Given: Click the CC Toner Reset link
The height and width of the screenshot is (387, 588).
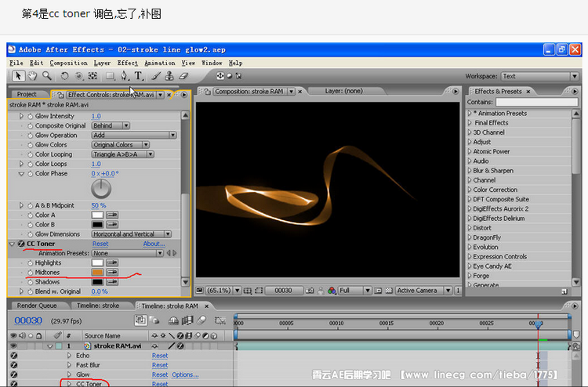Looking at the screenshot, I should point(100,244).
